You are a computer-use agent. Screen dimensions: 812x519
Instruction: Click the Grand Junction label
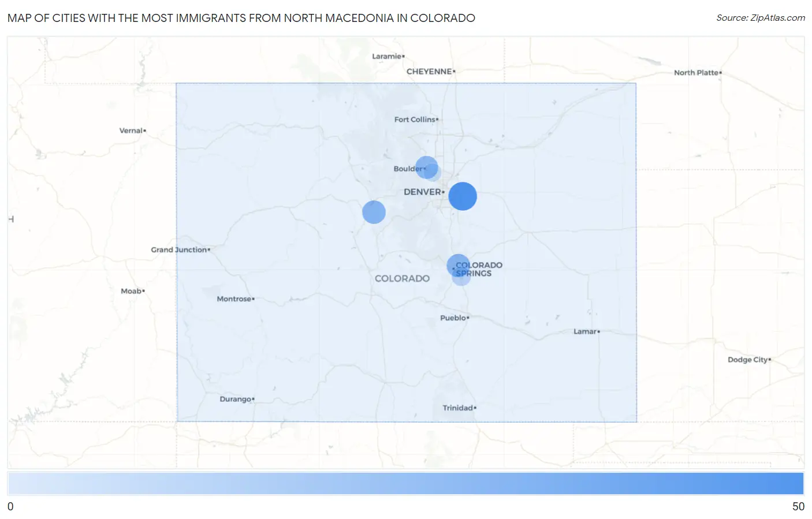[x=179, y=250]
